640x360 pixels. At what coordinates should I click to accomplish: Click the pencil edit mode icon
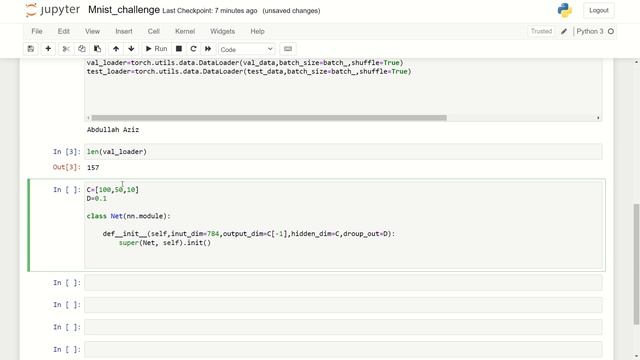564,31
